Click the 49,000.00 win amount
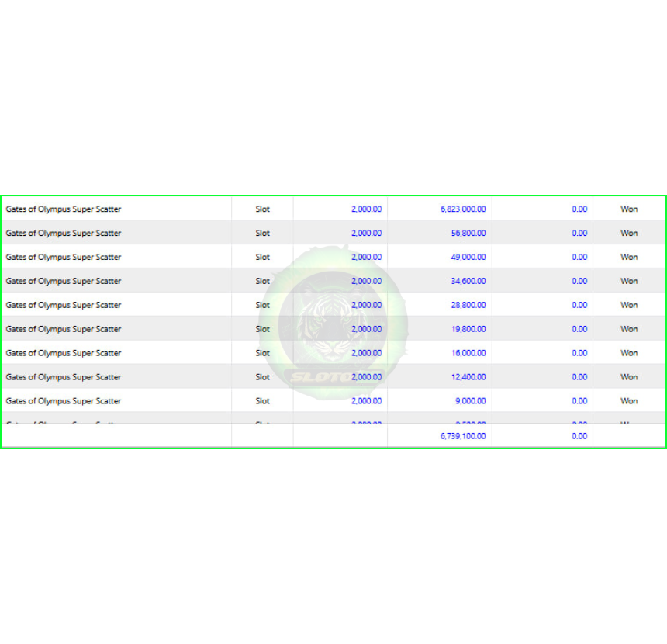Screen dimensions: 667x644 point(468,257)
